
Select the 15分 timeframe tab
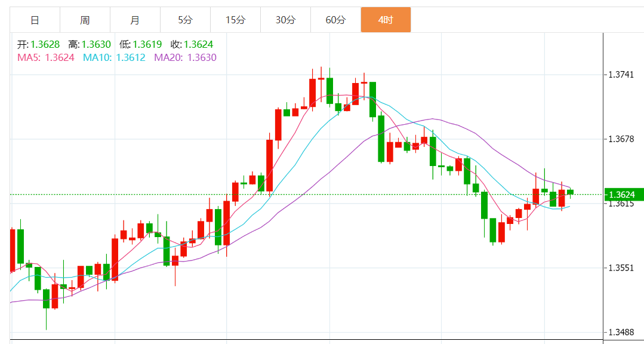pyautogui.click(x=235, y=20)
